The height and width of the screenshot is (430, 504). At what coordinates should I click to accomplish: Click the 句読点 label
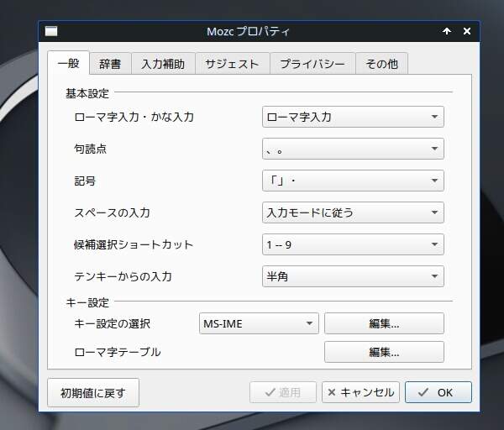(91, 149)
